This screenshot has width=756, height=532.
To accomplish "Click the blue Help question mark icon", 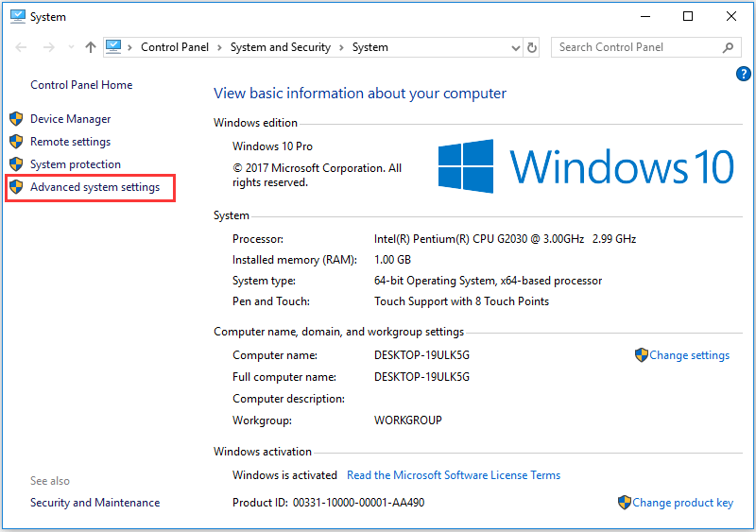I will pos(742,74).
